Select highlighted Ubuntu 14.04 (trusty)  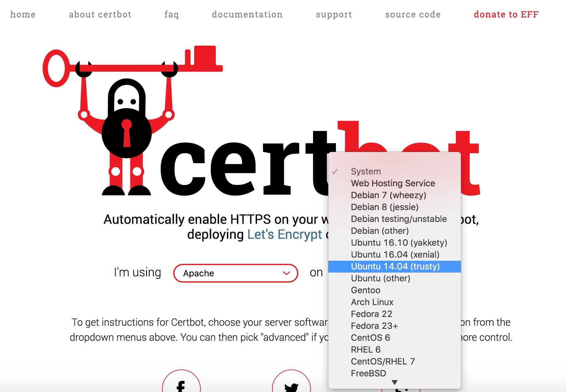tap(395, 266)
